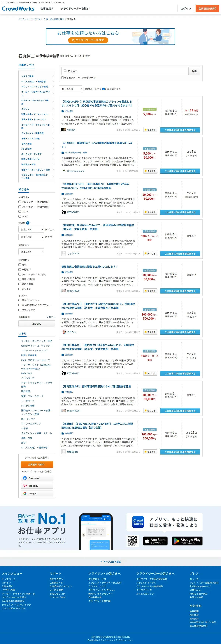Image resolution: width=221 pixels, height=644 pixels.
Task: Click the ログイン button
Action: [x=186, y=8]
